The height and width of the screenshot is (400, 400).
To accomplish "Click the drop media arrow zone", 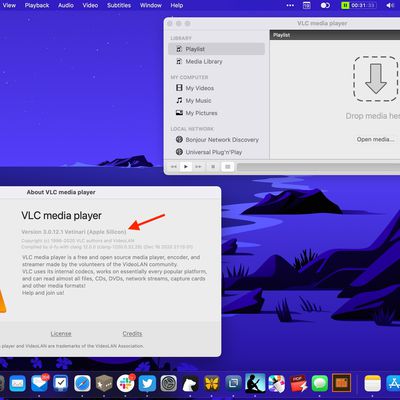I will point(376,78).
